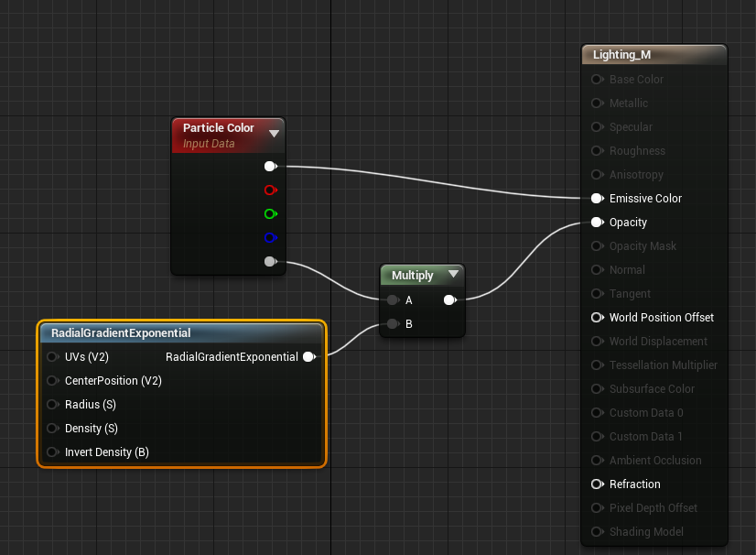The image size is (756, 555).
Task: Click the Metallic input pin
Action: point(598,103)
